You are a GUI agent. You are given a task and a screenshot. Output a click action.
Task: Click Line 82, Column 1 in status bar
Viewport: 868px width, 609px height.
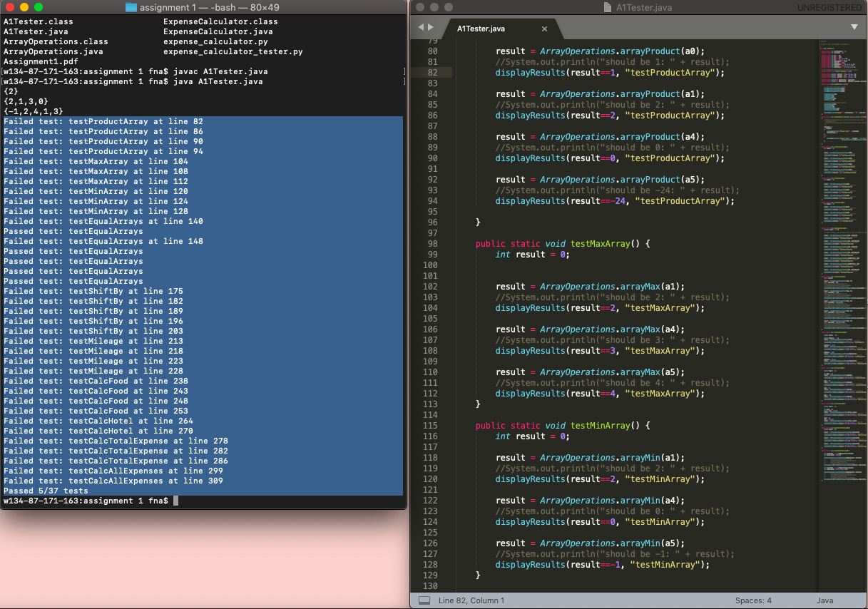point(471,600)
